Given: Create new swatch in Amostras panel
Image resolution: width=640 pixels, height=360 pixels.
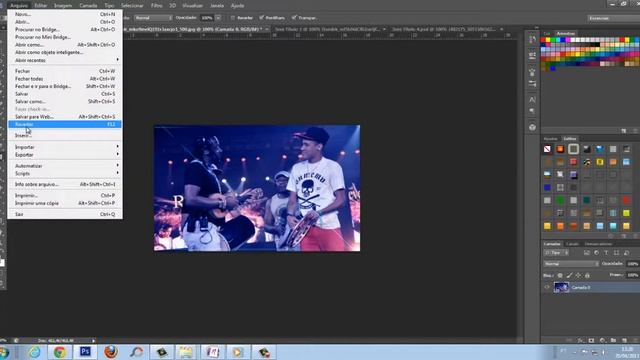Looking at the screenshot, I should (624, 131).
